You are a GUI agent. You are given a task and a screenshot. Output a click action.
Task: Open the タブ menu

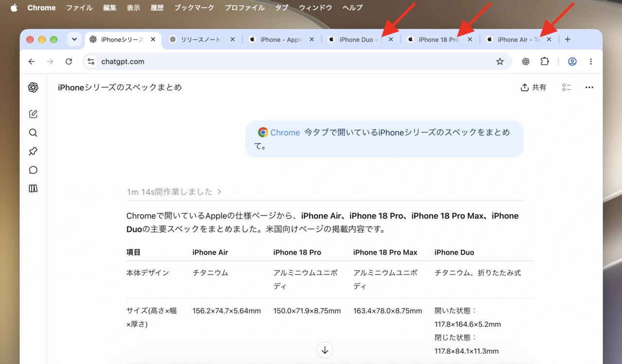(282, 8)
